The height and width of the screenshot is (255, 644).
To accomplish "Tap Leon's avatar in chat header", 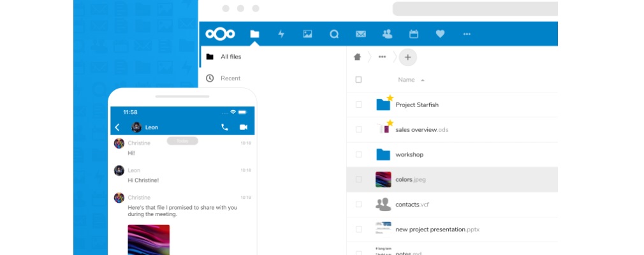I will coord(136,127).
